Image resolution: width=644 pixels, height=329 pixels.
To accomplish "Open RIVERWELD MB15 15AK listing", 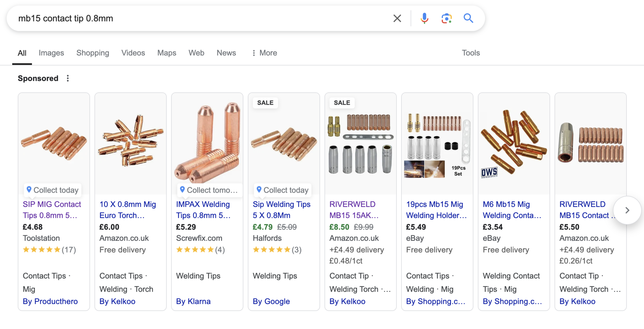I will pos(354,210).
